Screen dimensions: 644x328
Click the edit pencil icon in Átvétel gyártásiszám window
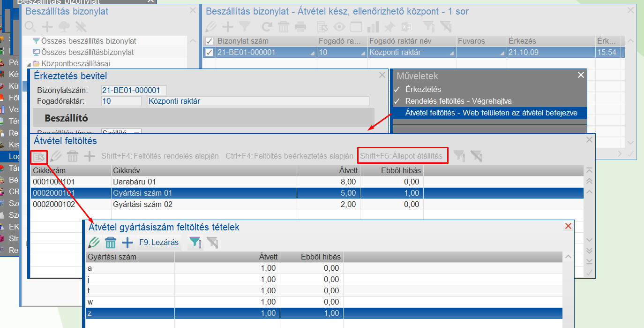click(x=94, y=243)
